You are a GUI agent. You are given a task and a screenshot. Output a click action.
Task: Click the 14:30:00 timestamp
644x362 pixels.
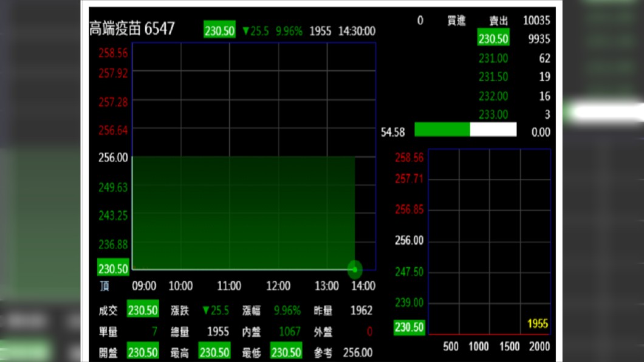click(357, 31)
